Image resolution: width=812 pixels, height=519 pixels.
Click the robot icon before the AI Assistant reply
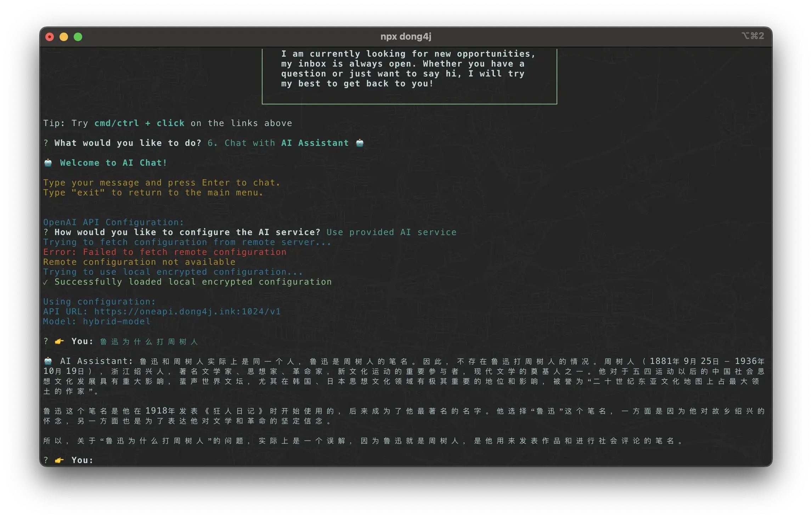click(48, 361)
